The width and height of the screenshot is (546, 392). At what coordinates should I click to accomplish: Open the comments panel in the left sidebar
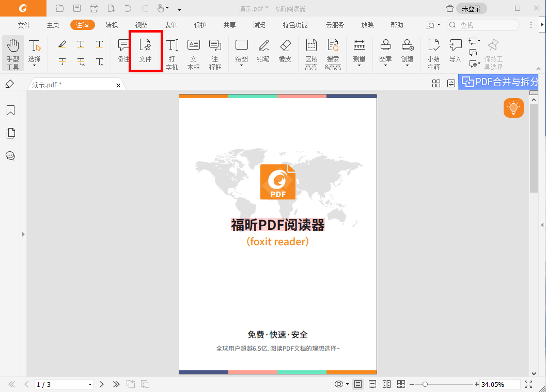tap(10, 155)
